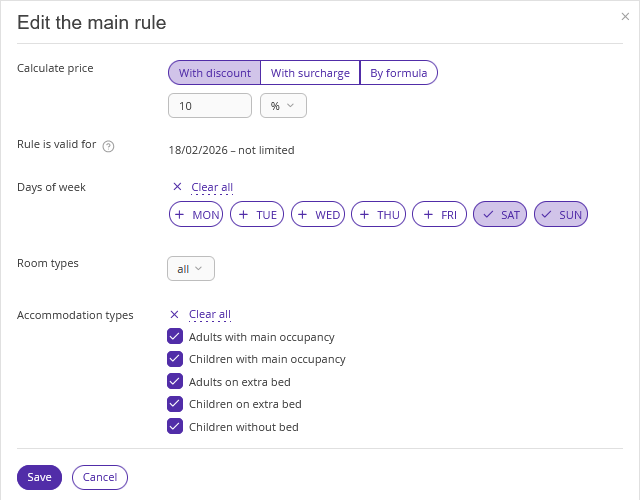Click the discount value input field
Viewport: 640px width, 500px height.
[x=210, y=106]
